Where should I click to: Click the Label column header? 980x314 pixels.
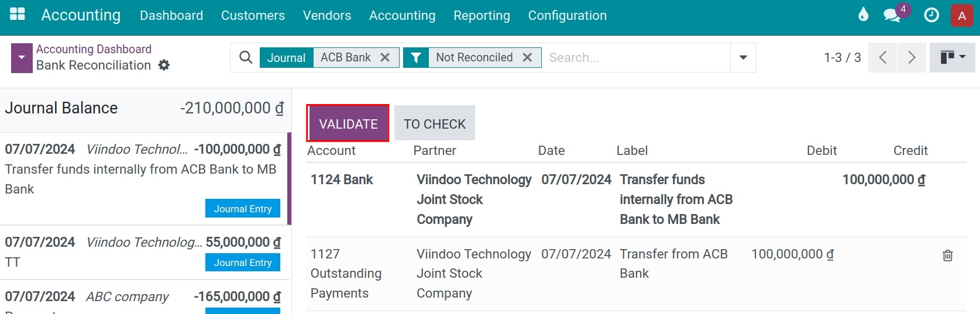[x=632, y=151]
